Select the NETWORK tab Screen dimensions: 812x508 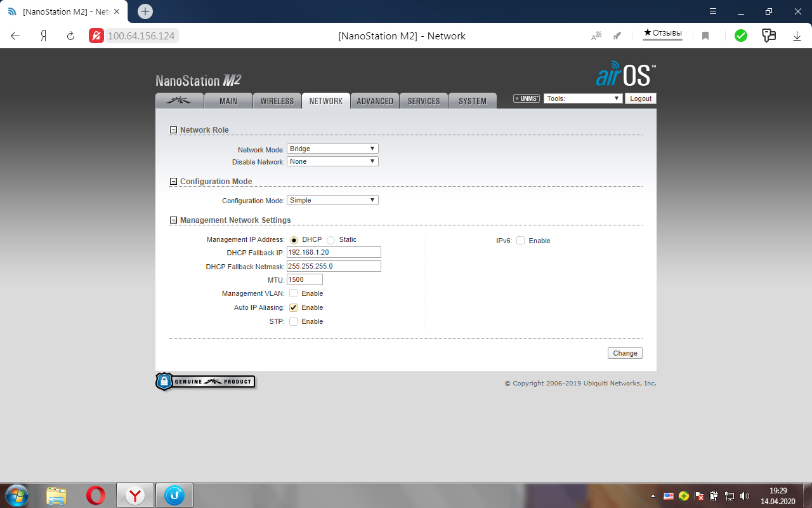pyautogui.click(x=326, y=100)
